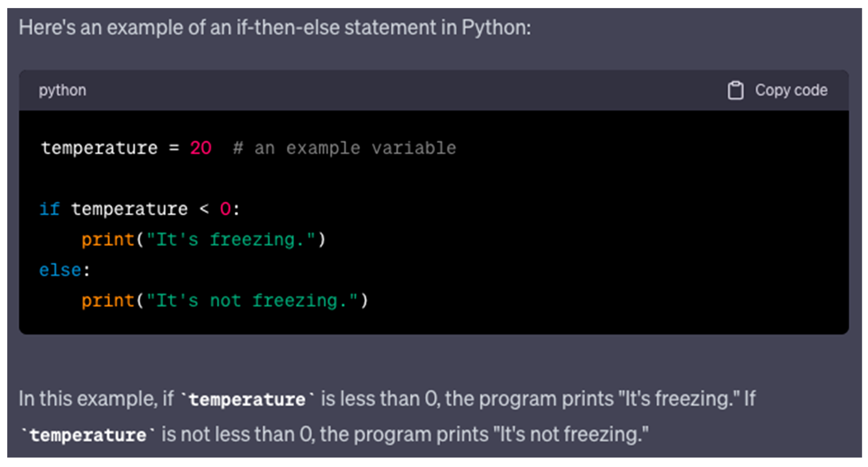The image size is (868, 467).
Task: Click the heading about Python if-then-else statement
Action: (275, 27)
